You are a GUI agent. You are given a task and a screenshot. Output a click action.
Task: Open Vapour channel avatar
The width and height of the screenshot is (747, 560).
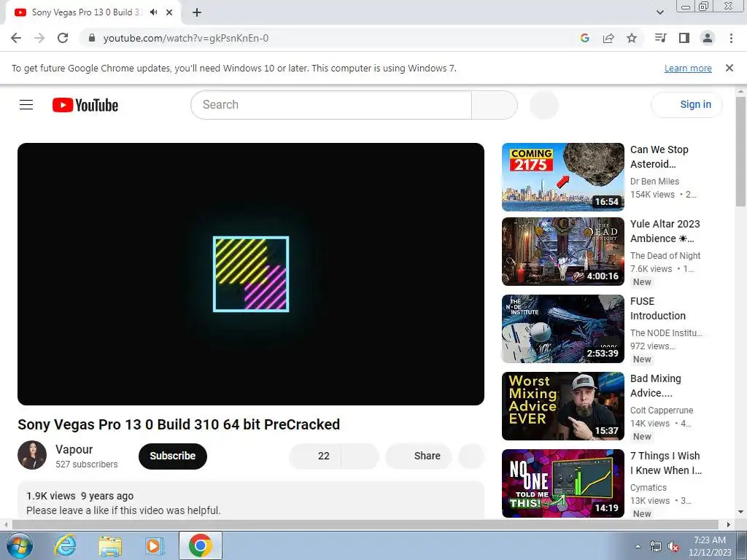click(x=32, y=455)
